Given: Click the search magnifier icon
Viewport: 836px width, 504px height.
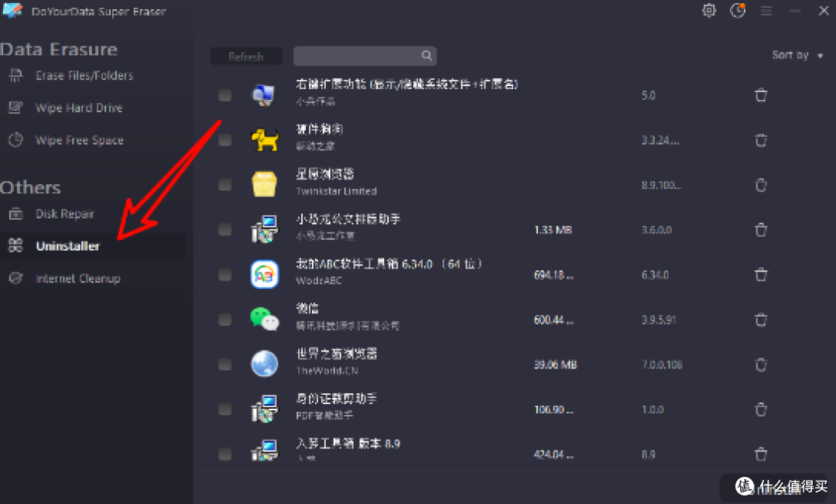Looking at the screenshot, I should (x=427, y=56).
